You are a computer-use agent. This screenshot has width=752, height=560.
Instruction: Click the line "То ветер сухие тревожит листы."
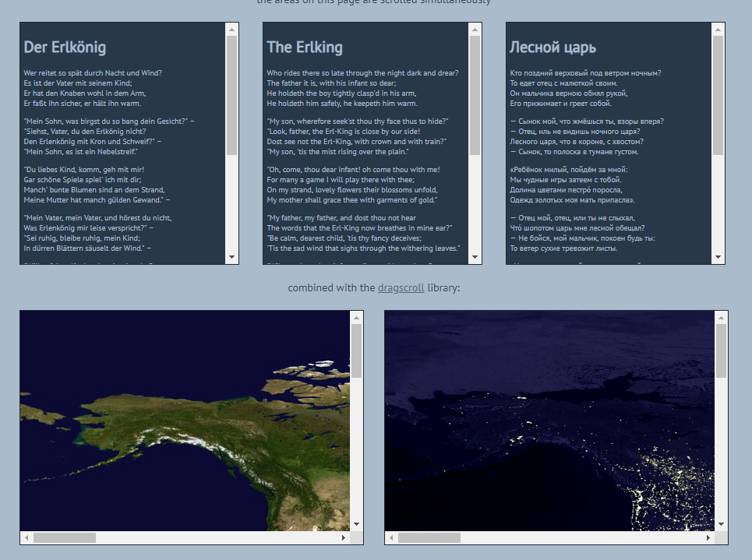[x=563, y=248]
